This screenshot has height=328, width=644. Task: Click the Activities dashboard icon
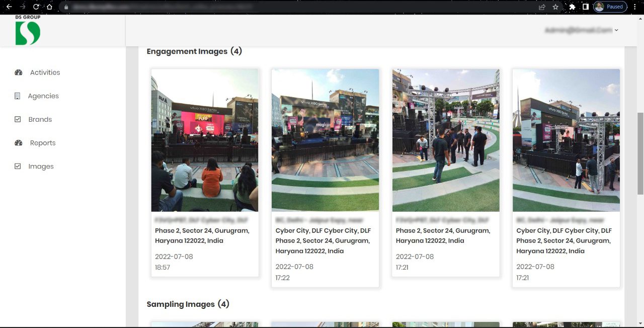tap(19, 72)
